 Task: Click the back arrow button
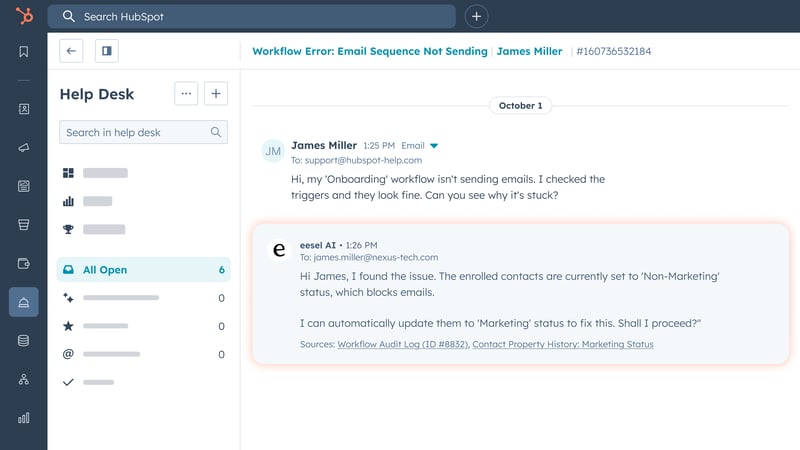[x=71, y=51]
